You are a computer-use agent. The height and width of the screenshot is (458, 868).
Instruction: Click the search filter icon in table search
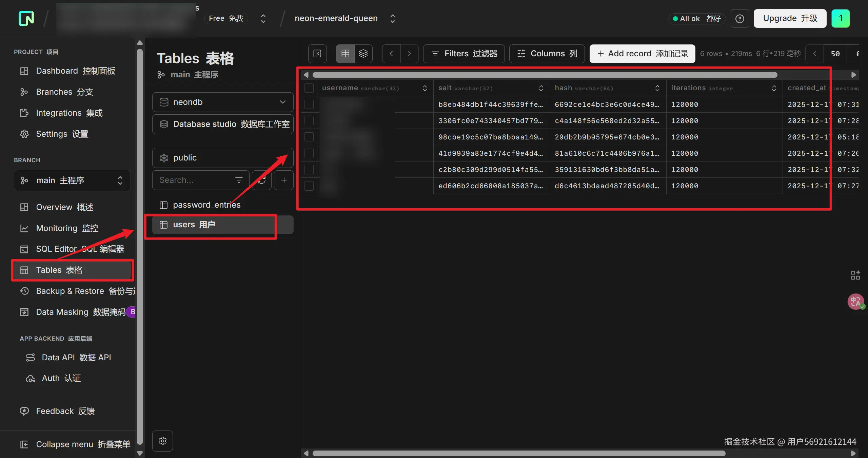click(x=239, y=180)
